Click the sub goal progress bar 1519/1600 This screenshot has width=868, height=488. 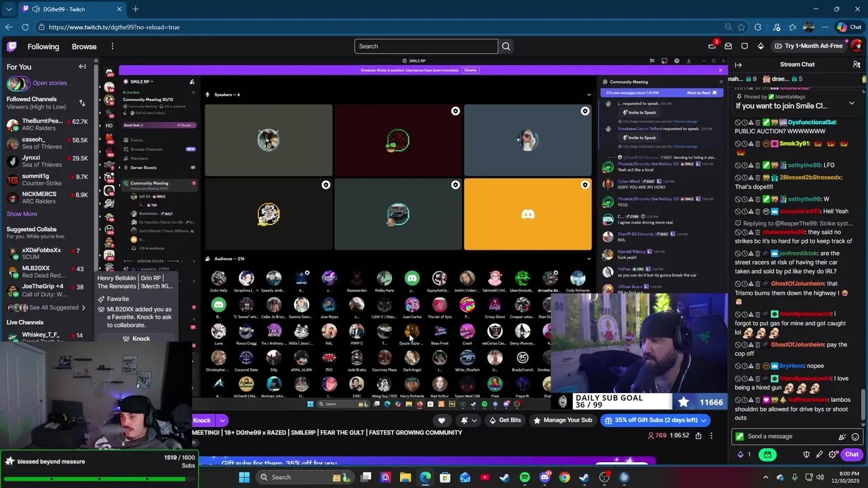(99, 479)
